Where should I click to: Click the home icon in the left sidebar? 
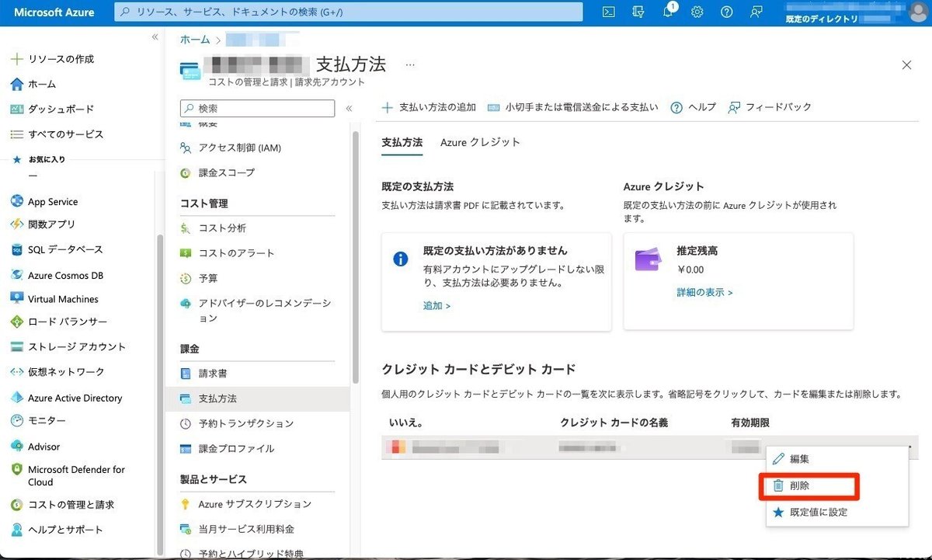pyautogui.click(x=16, y=84)
